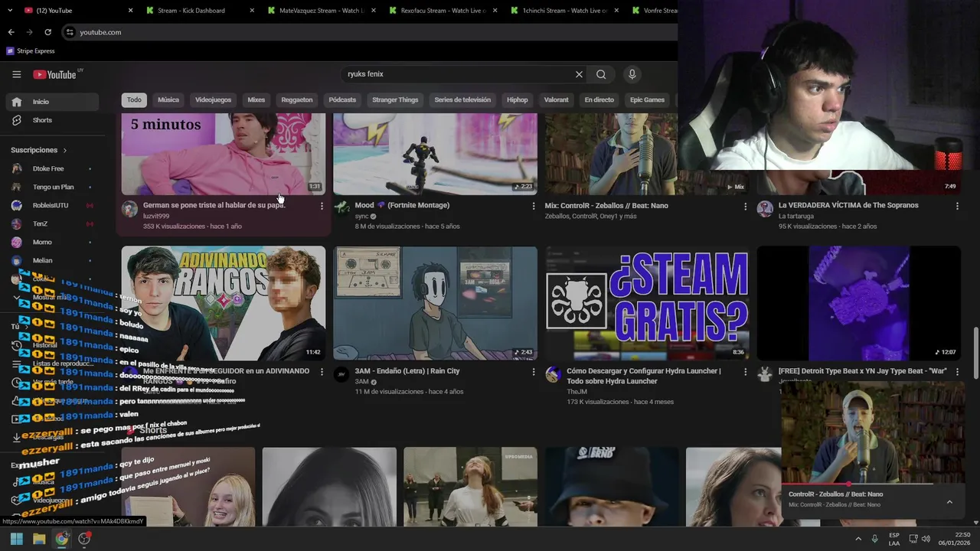This screenshot has width=980, height=551.
Task: Open Stripe Express bookmark
Action: tap(31, 51)
